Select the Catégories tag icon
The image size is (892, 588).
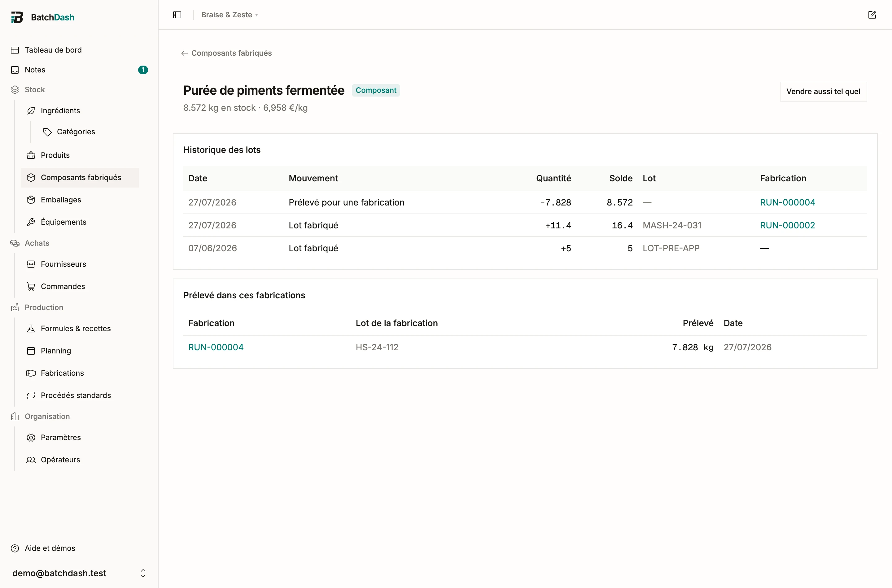[47, 132]
